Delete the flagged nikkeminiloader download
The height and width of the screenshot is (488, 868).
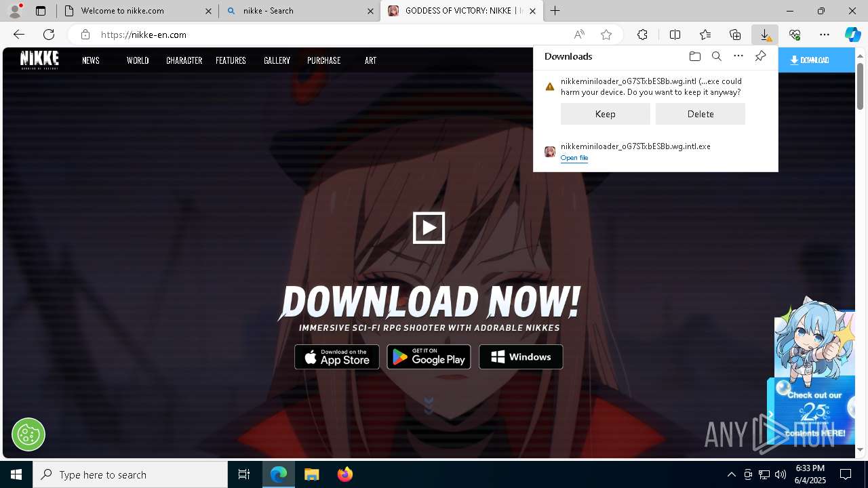pos(701,114)
